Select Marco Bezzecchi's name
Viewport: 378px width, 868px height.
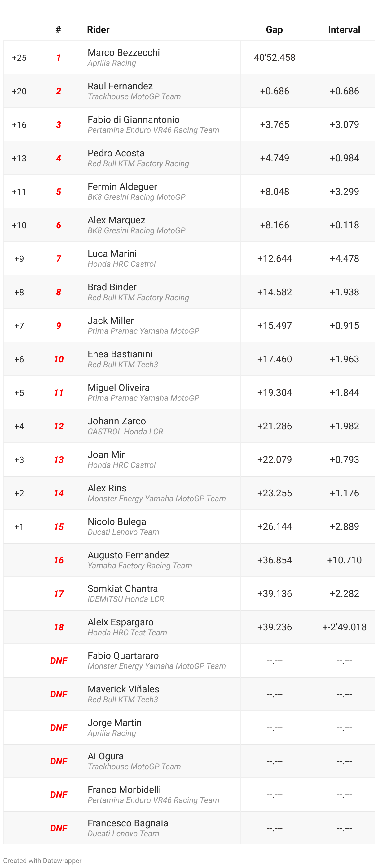124,52
